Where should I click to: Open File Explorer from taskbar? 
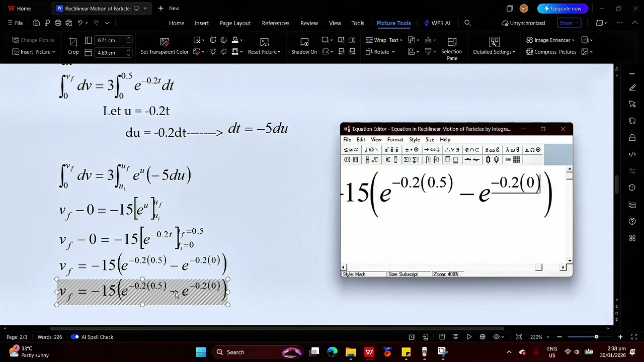(351, 352)
